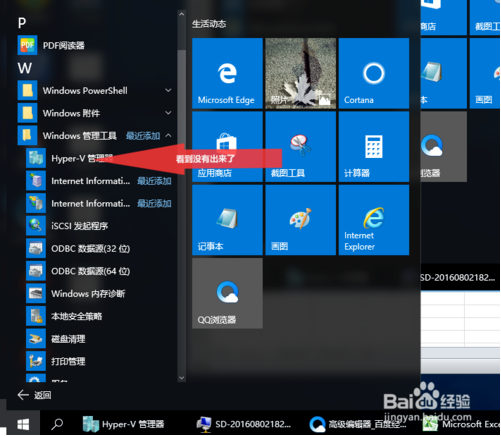Click the app list scrollbar up arrow

point(182,14)
